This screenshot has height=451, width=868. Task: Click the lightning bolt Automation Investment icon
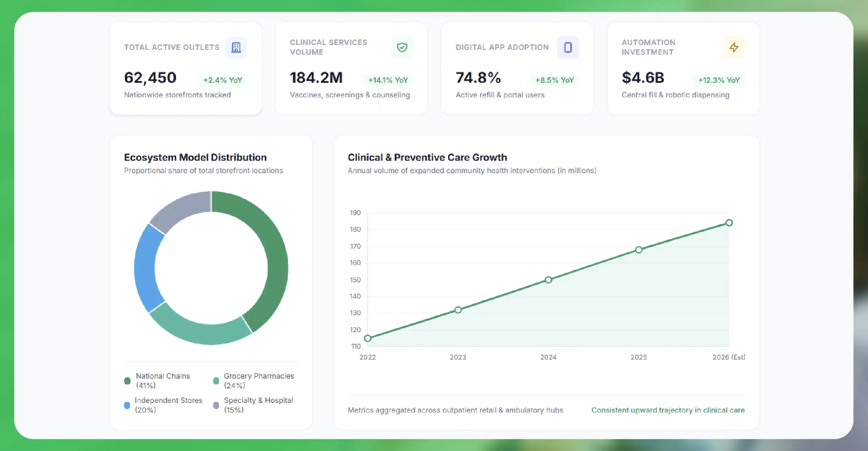(x=734, y=47)
